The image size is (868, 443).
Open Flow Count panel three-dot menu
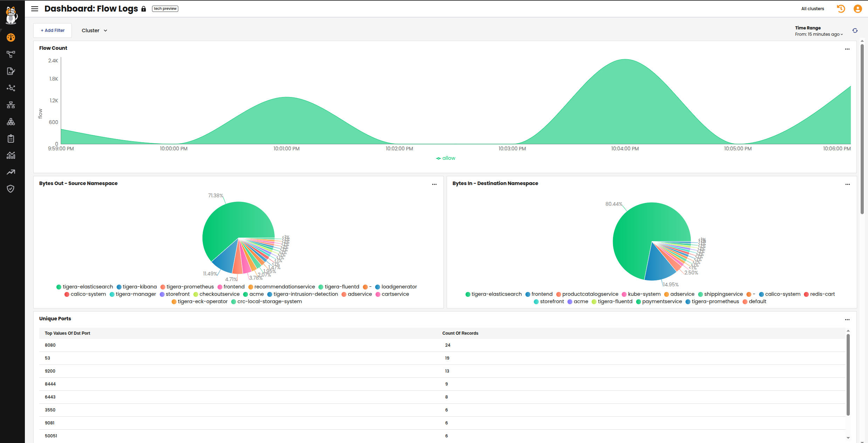(x=847, y=49)
